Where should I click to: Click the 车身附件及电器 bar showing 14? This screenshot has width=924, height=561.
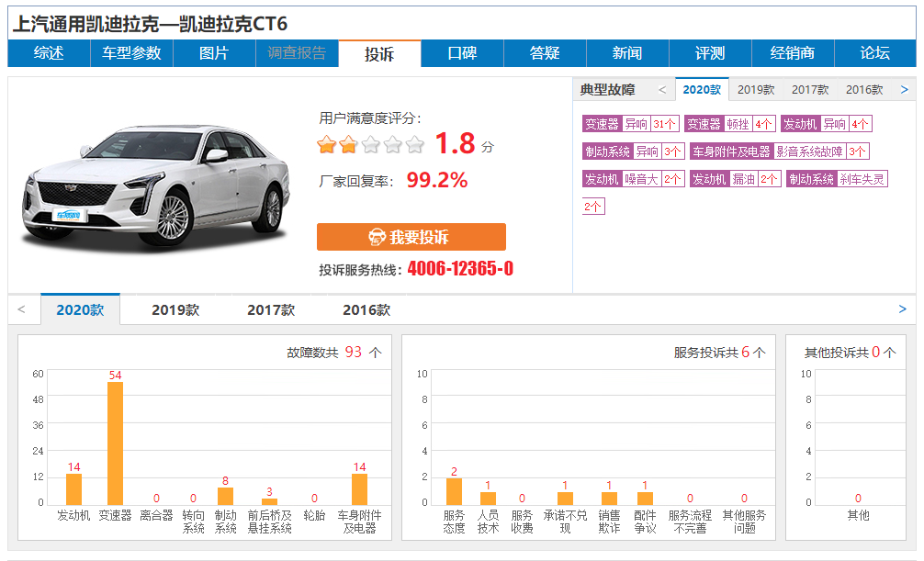tap(359, 489)
